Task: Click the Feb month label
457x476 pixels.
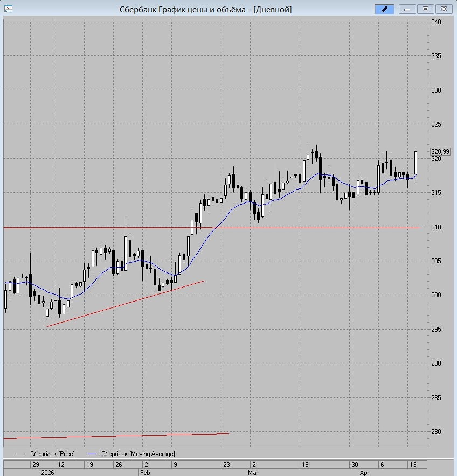Action: pos(145,473)
